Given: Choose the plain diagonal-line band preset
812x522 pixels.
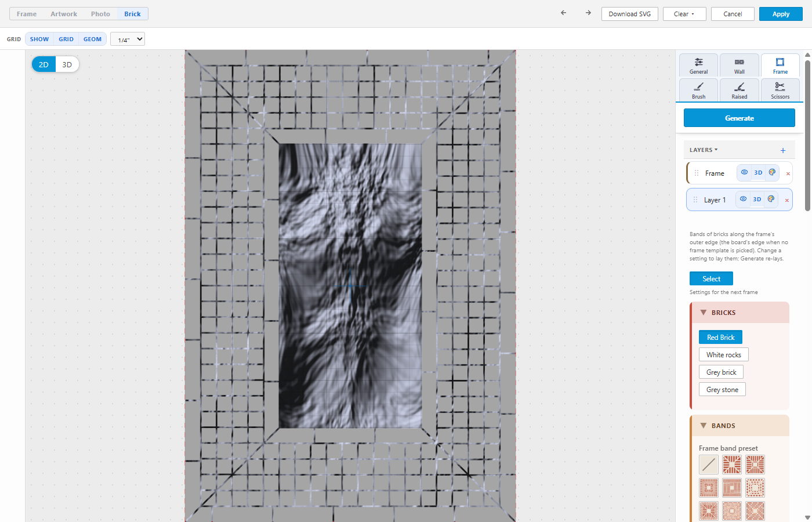Looking at the screenshot, I should [709, 465].
